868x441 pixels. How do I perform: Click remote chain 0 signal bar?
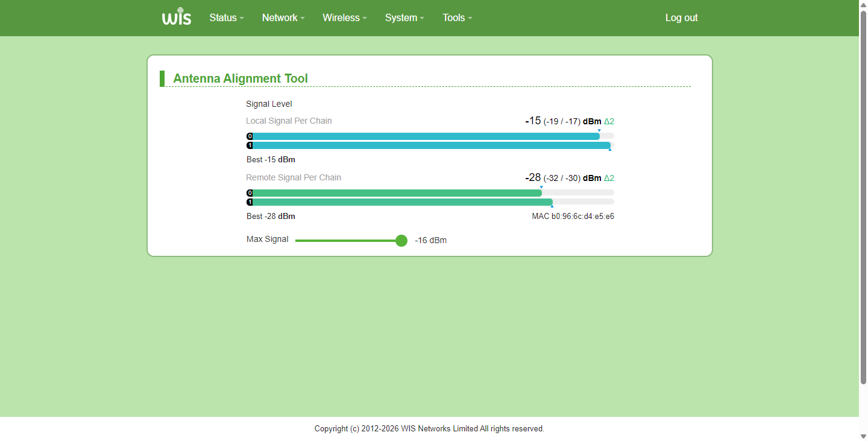[430, 193]
